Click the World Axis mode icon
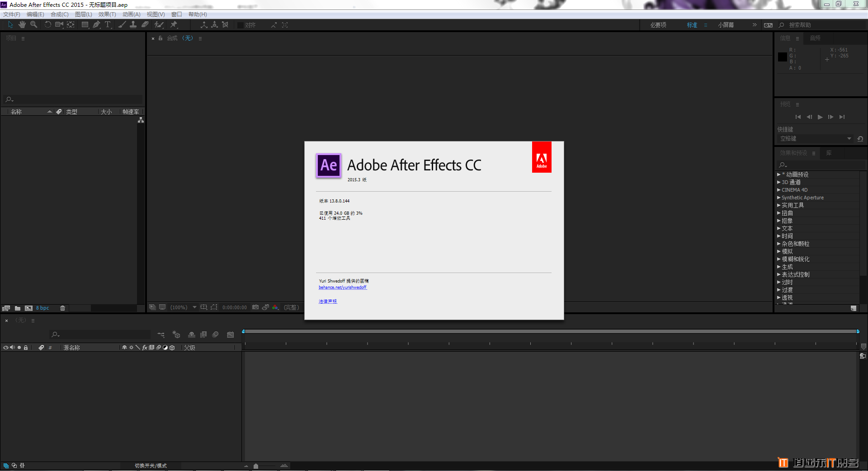868x471 pixels. tap(214, 25)
